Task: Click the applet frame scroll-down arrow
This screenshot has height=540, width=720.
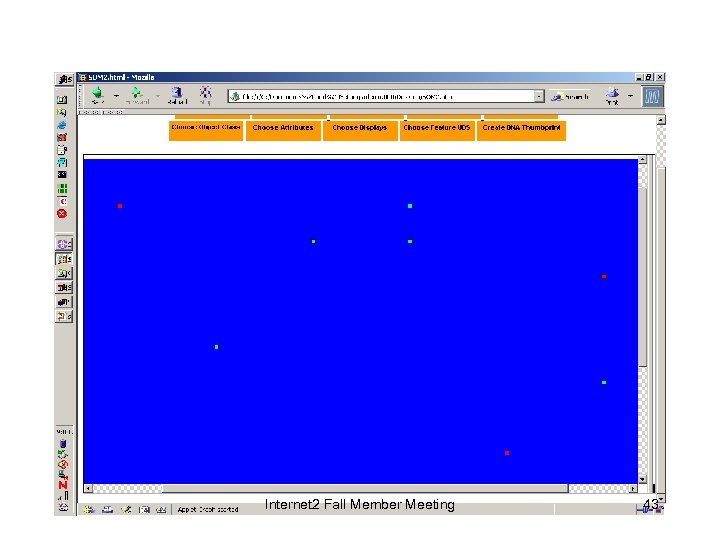Action: pos(642,479)
